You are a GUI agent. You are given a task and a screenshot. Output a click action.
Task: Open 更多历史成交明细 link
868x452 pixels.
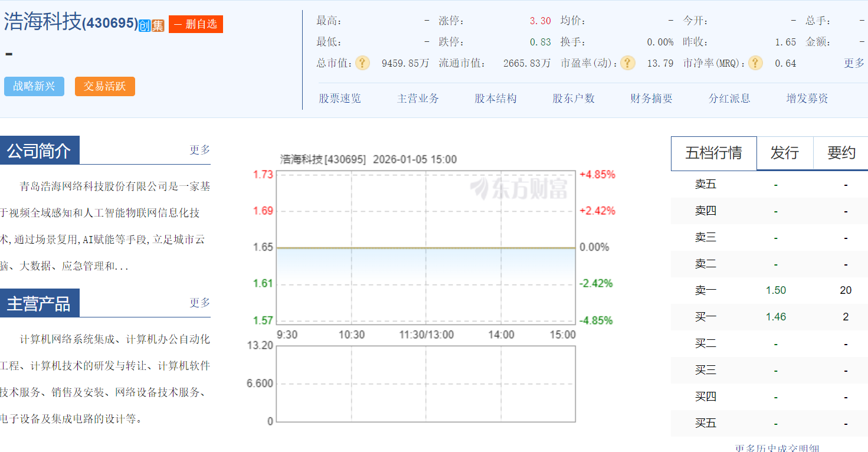point(777,448)
